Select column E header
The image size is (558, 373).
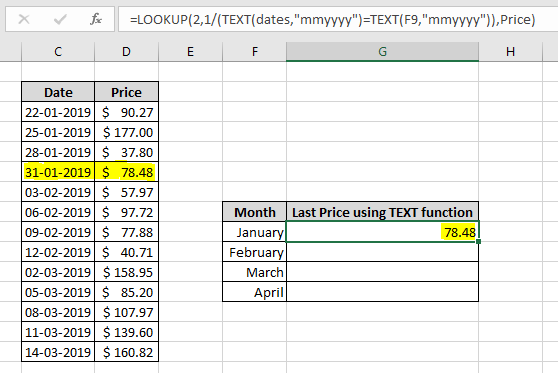coord(190,52)
